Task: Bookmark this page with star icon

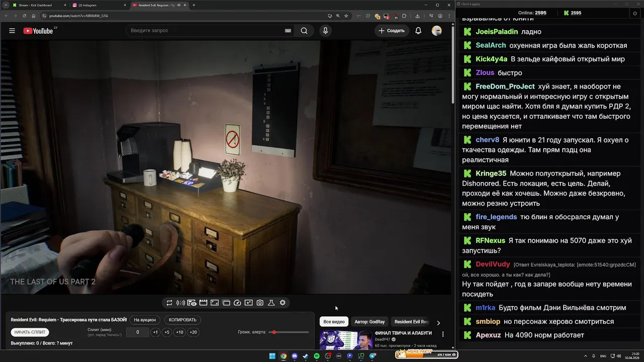Action: [346, 16]
